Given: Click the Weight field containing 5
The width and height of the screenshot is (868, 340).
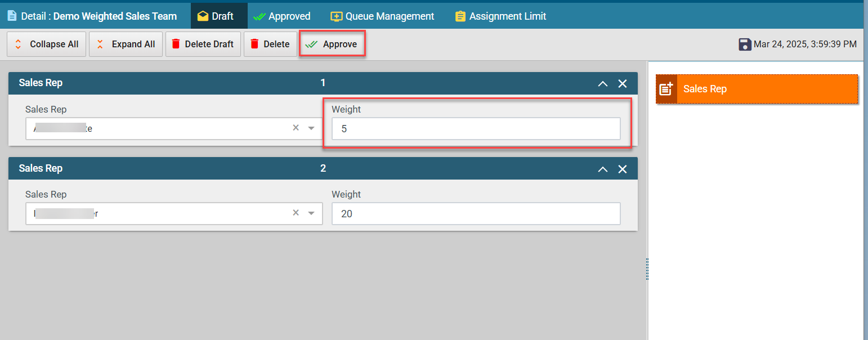Looking at the screenshot, I should tap(476, 128).
